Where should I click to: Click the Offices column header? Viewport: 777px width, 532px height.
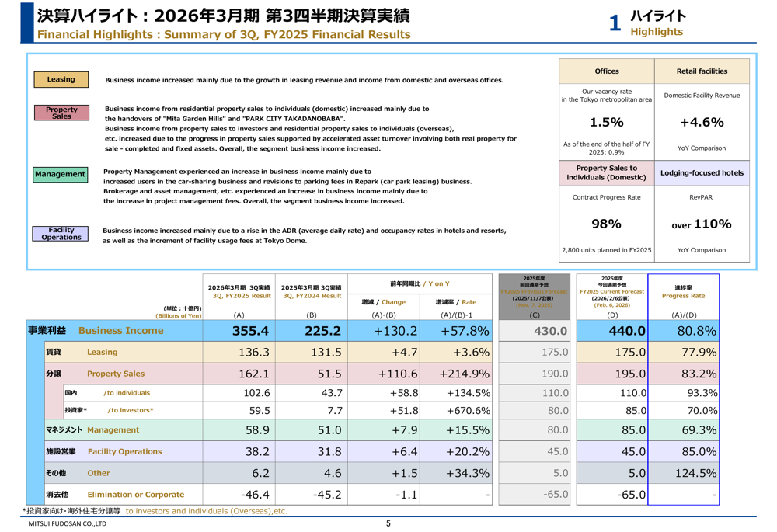pyautogui.click(x=606, y=71)
